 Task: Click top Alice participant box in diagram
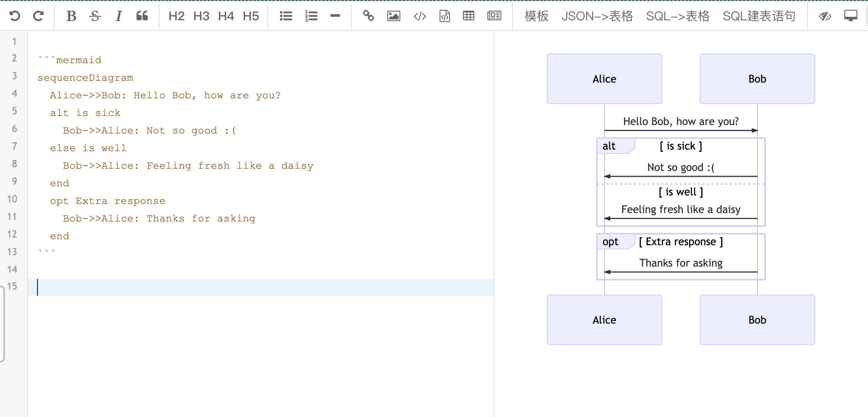(605, 79)
